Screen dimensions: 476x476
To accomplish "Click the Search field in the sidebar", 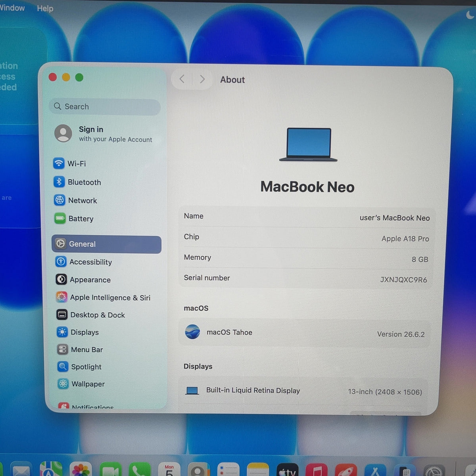I will tap(105, 107).
